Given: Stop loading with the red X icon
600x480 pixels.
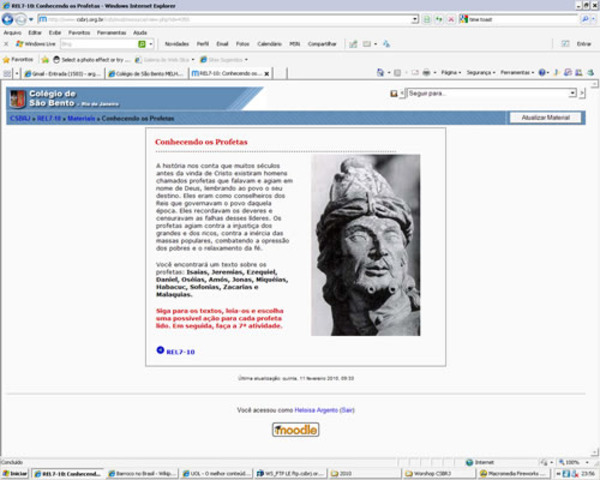Looking at the screenshot, I should pyautogui.click(x=451, y=19).
